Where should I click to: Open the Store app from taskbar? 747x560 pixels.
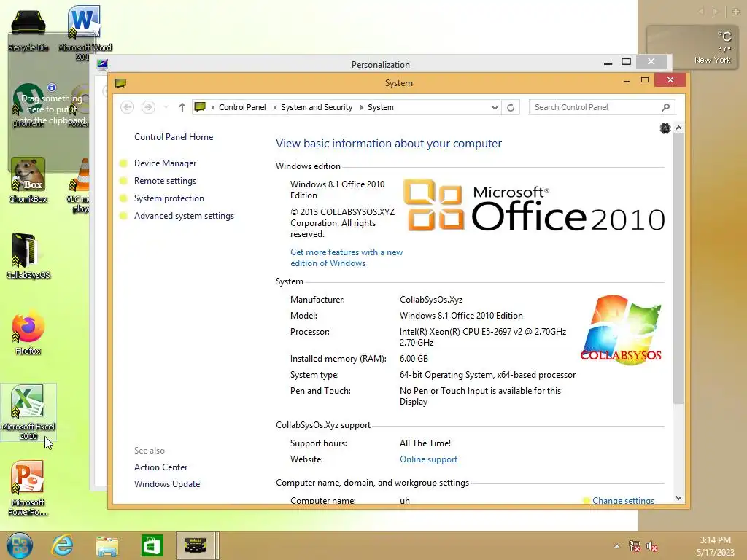152,545
